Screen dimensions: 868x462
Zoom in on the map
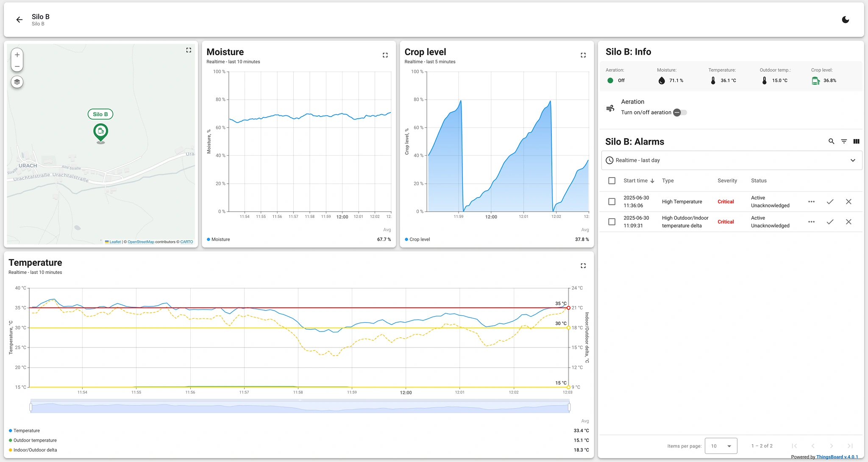[17, 55]
